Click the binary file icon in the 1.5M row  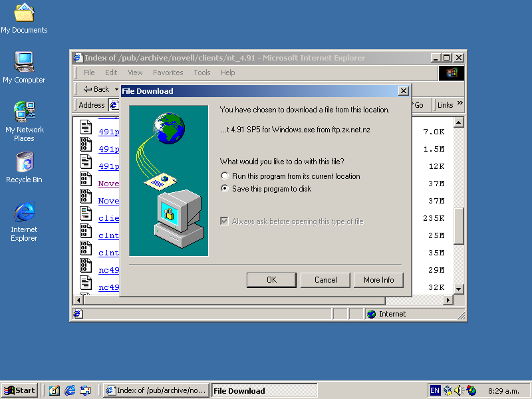(x=86, y=144)
